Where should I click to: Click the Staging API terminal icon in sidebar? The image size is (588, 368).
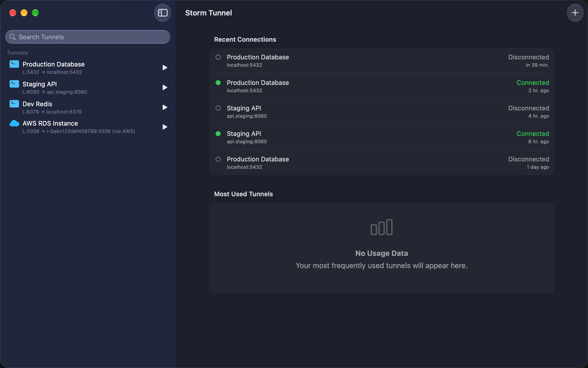pos(14,84)
